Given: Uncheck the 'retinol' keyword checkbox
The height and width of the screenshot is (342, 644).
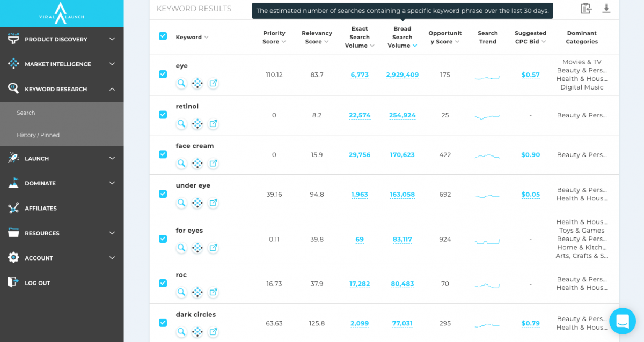Looking at the screenshot, I should [x=163, y=115].
